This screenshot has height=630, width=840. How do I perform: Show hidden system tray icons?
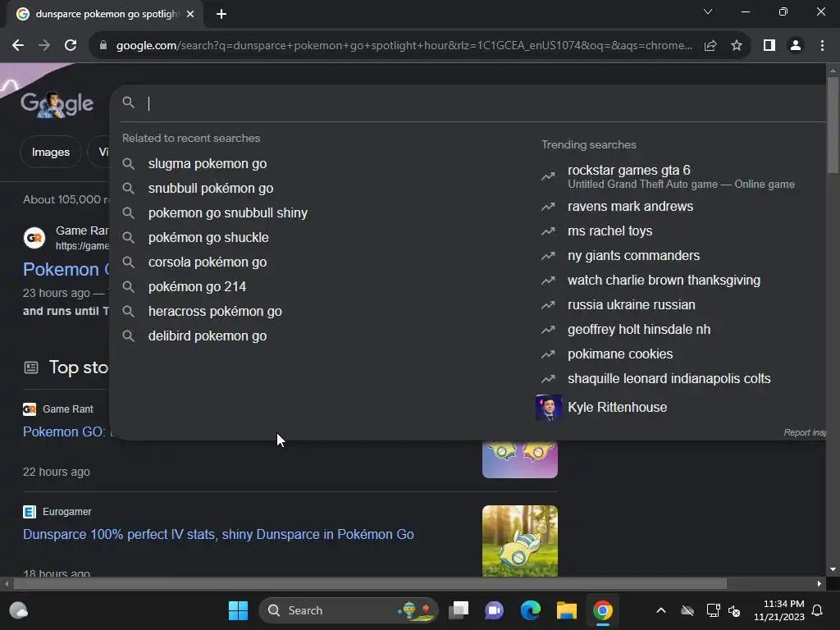[661, 610]
